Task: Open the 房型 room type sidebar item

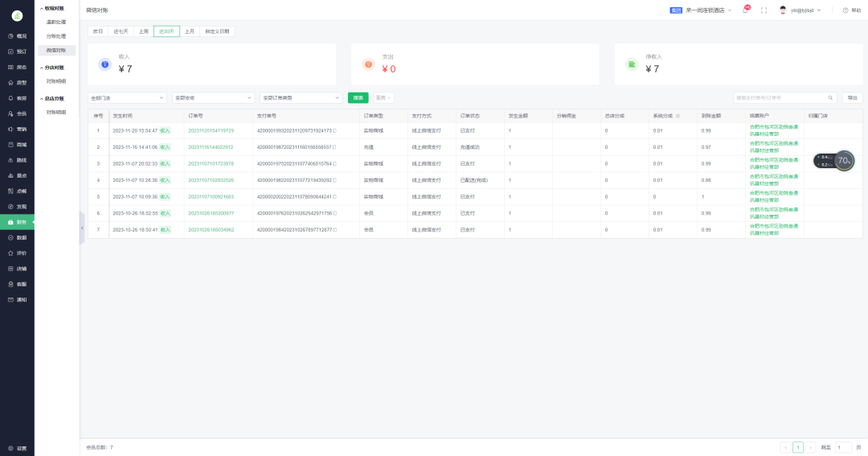Action: 17,83
